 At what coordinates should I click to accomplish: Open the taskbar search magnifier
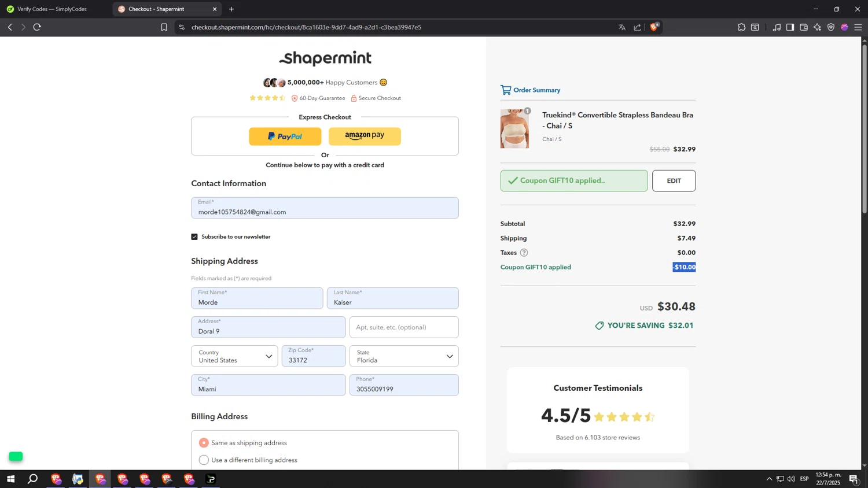pyautogui.click(x=33, y=479)
